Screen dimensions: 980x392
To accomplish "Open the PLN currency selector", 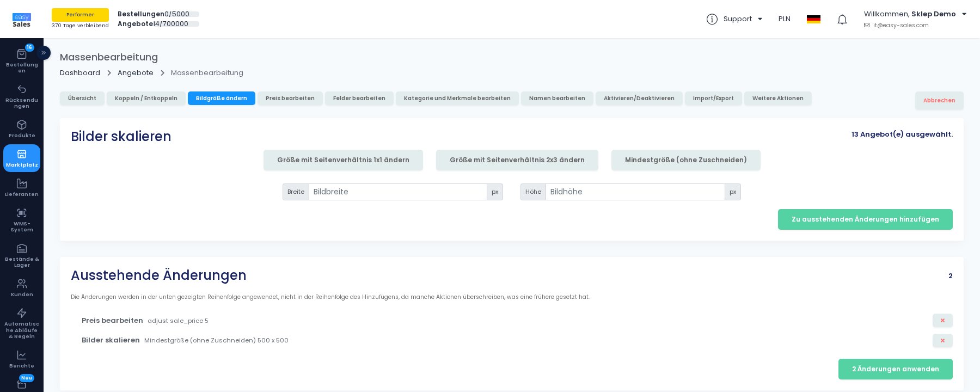I will [x=785, y=19].
